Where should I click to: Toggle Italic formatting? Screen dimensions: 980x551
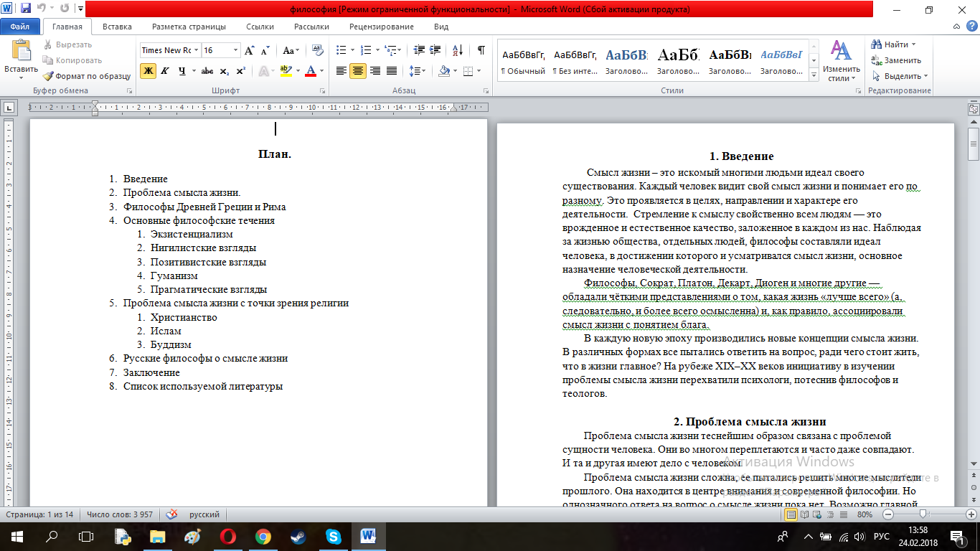coord(165,71)
